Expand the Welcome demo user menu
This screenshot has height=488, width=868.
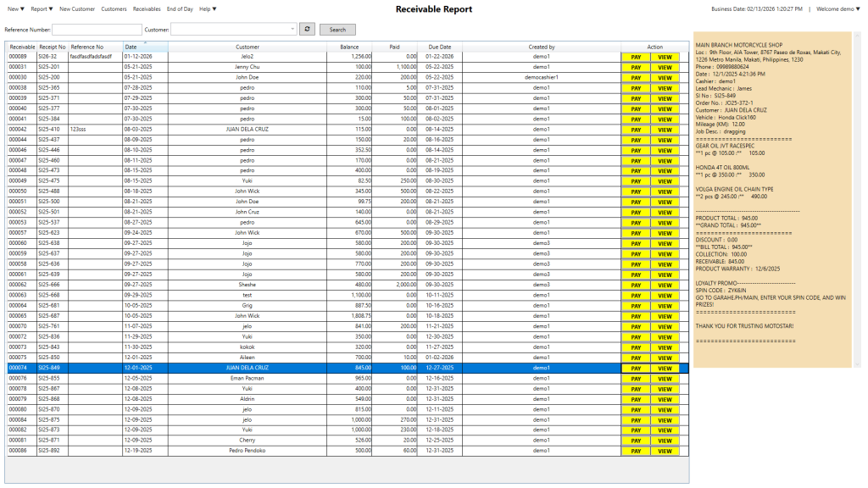837,8
